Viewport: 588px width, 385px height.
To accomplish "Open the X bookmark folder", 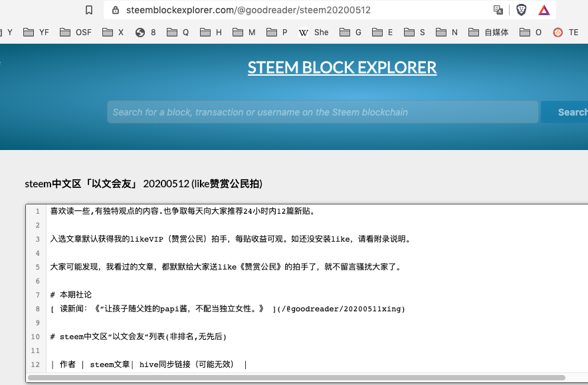I will click(113, 33).
